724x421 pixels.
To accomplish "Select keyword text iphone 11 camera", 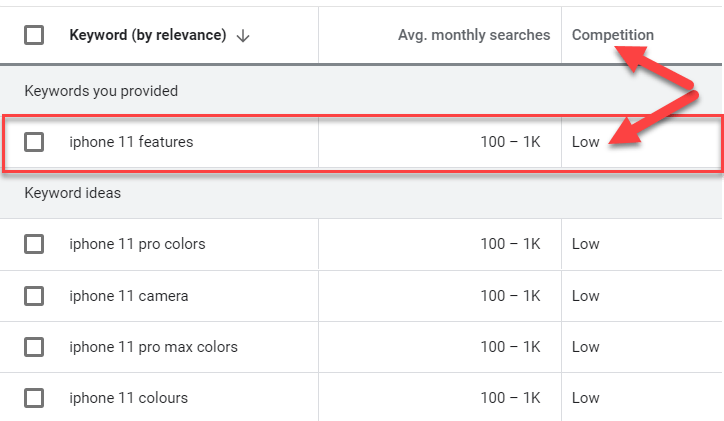I will (x=129, y=296).
